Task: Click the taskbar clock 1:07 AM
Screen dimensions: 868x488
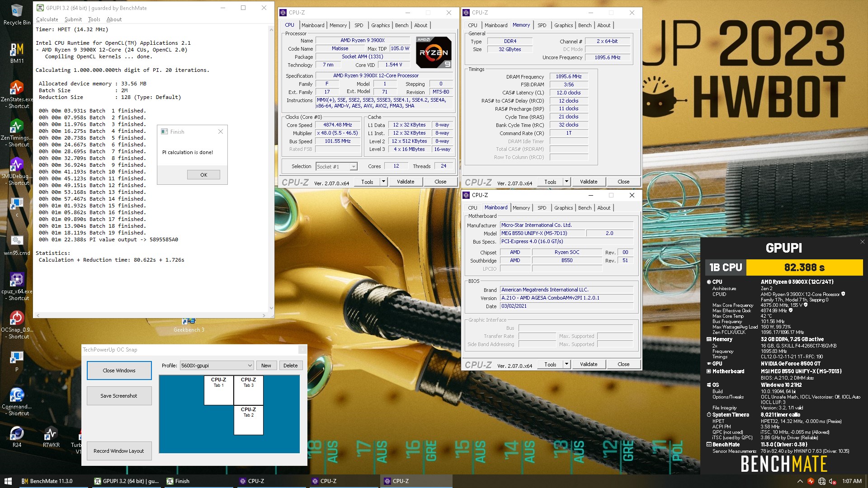Action: [852, 481]
